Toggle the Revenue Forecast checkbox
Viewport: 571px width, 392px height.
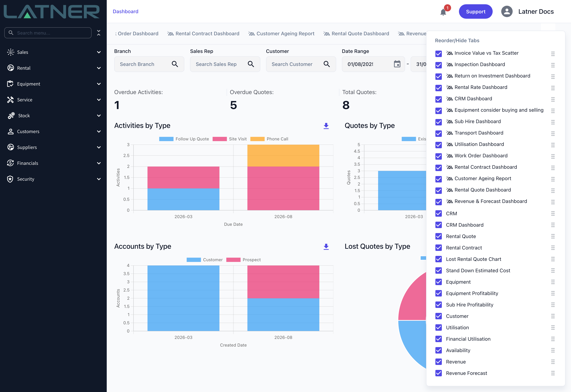tap(438, 373)
